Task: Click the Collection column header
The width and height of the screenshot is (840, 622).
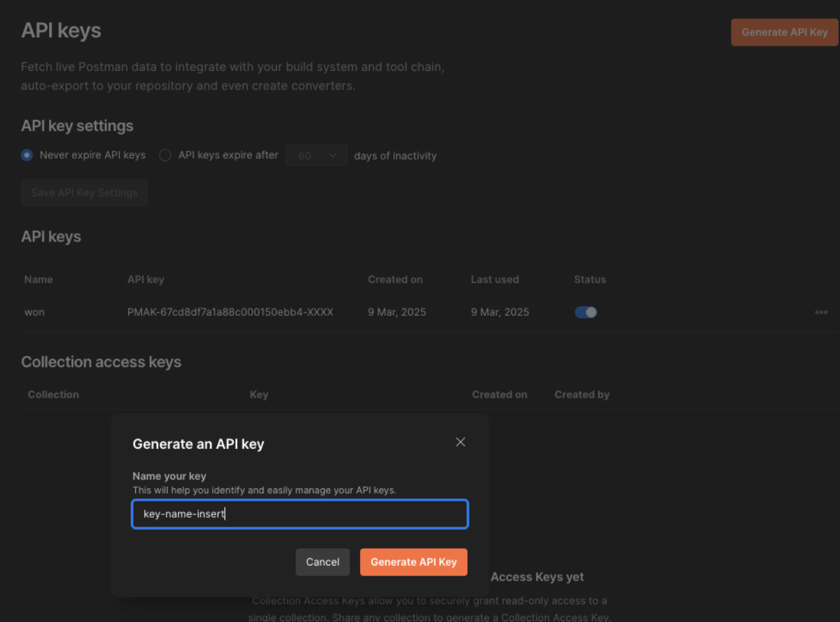Action: [x=53, y=394]
